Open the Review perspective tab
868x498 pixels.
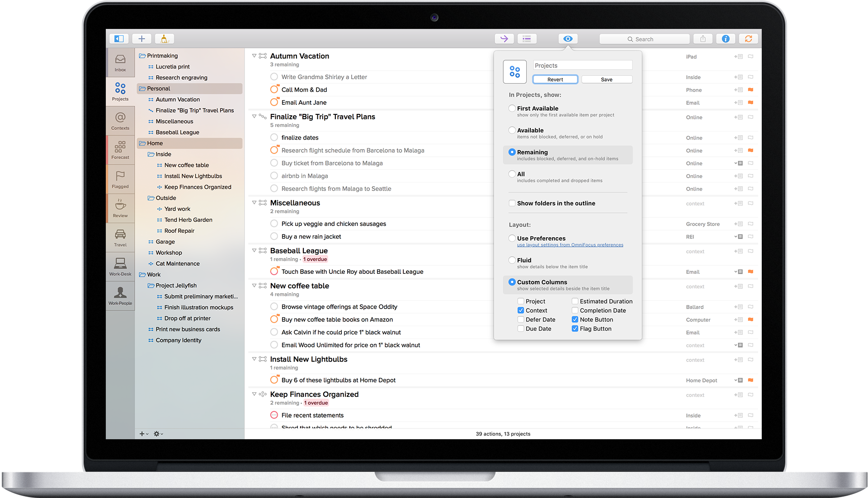coord(120,208)
